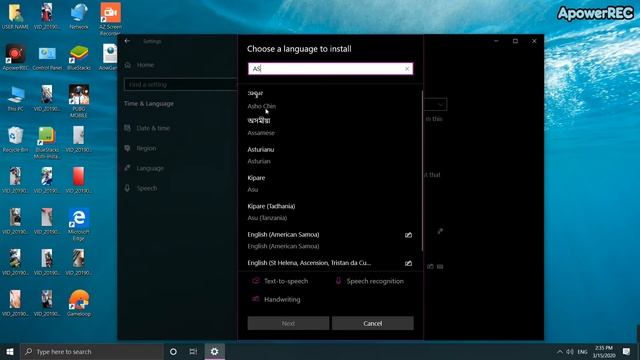The width and height of the screenshot is (640, 360).
Task: Click Settings gear icon on taskbar
Action: pos(214,351)
